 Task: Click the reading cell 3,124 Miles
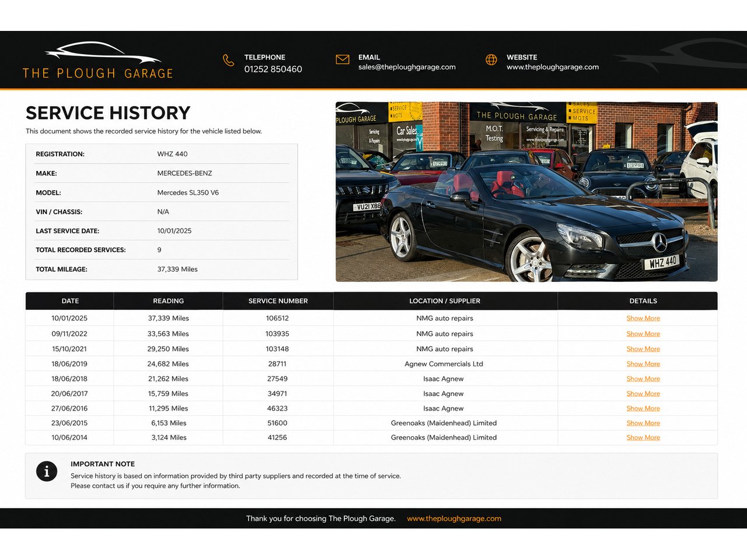[x=169, y=437]
